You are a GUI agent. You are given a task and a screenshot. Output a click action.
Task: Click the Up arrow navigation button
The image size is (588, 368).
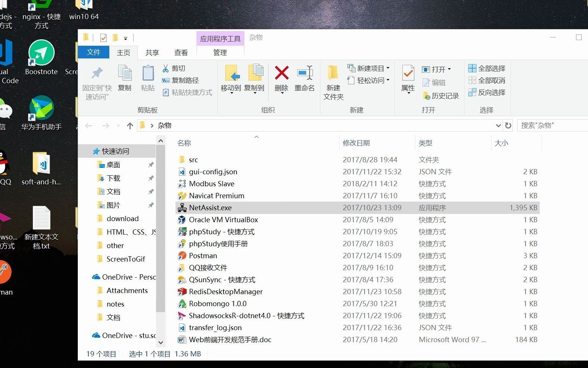point(130,126)
